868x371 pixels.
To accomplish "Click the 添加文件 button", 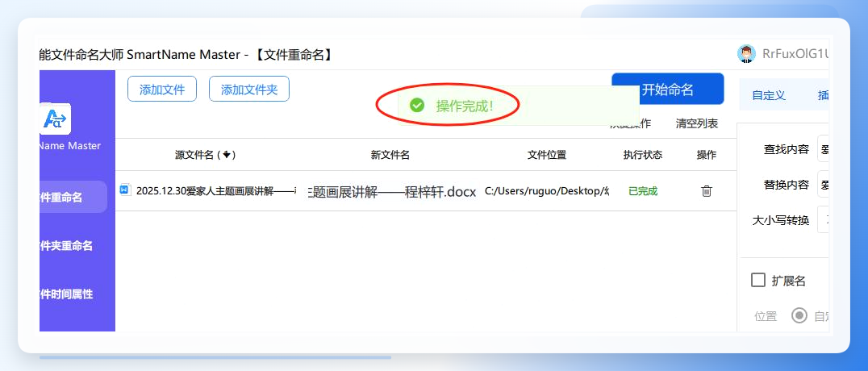I will (x=161, y=90).
